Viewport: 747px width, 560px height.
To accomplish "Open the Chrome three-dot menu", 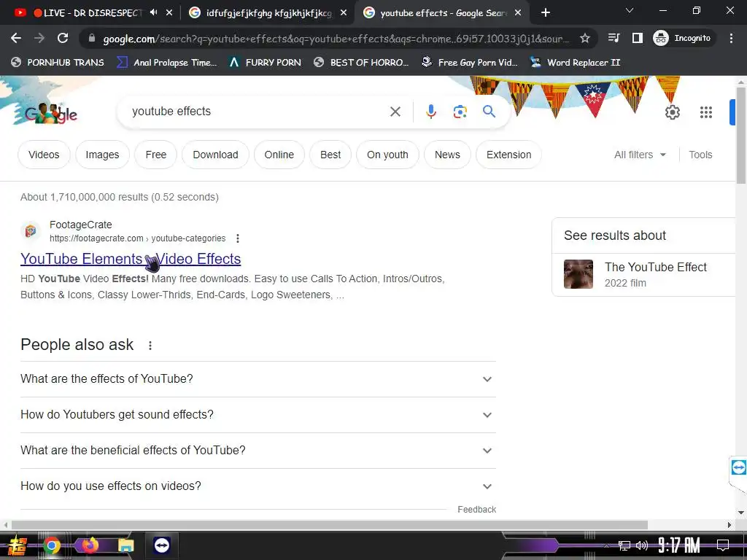I will tap(731, 38).
